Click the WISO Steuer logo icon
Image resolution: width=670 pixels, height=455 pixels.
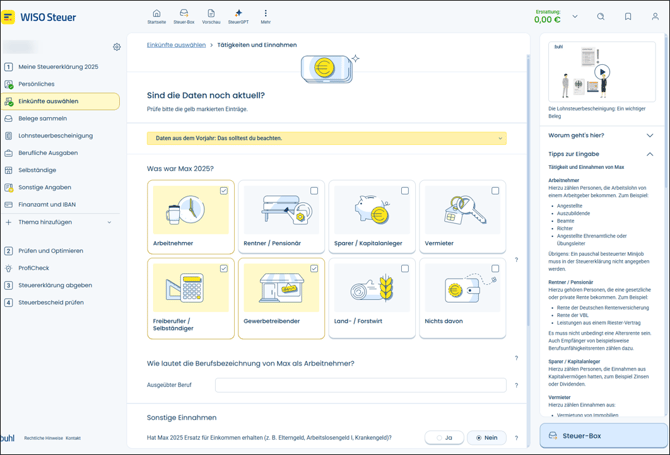pyautogui.click(x=8, y=17)
